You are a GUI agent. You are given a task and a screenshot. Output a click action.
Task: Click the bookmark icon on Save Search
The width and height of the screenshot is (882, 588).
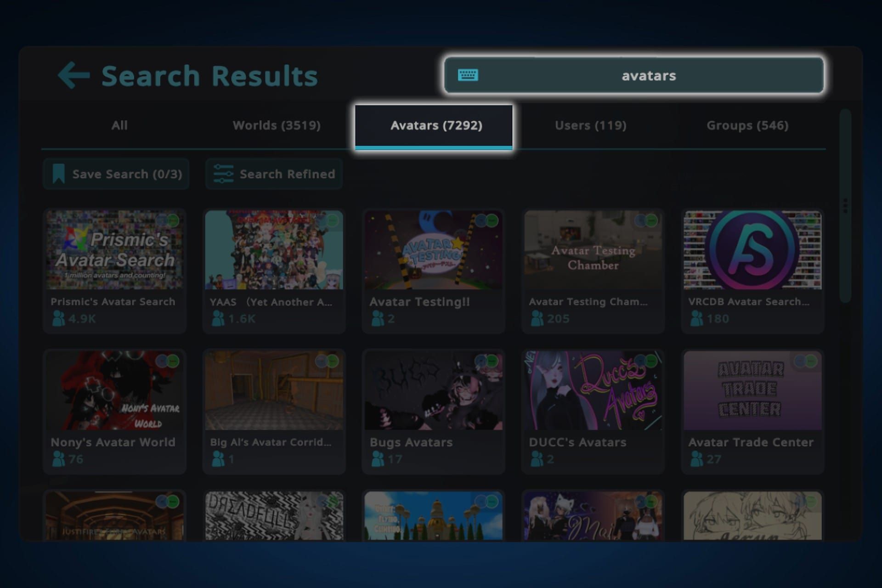(58, 174)
